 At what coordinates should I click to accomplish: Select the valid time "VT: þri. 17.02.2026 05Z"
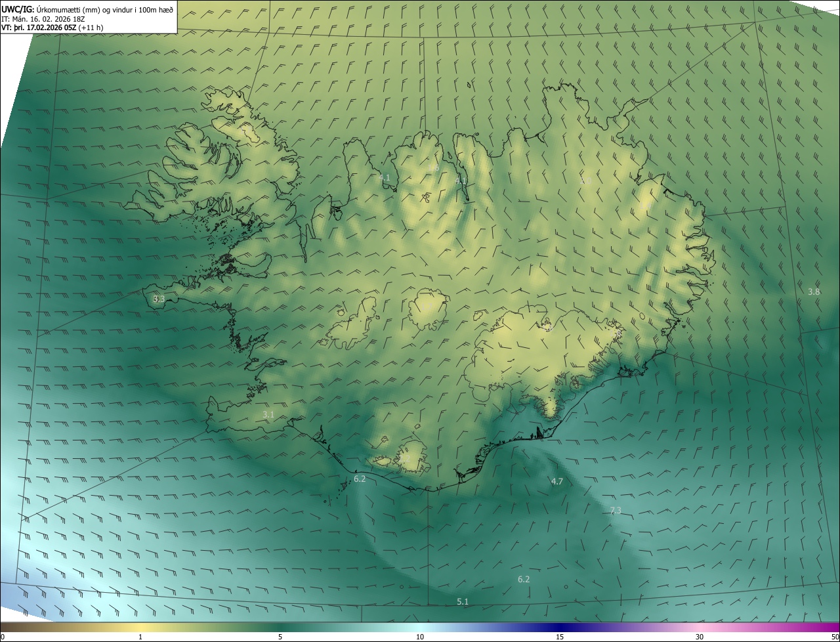pos(39,28)
